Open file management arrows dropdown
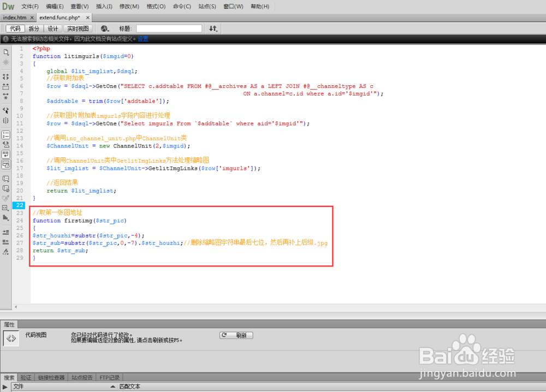 click(213, 28)
